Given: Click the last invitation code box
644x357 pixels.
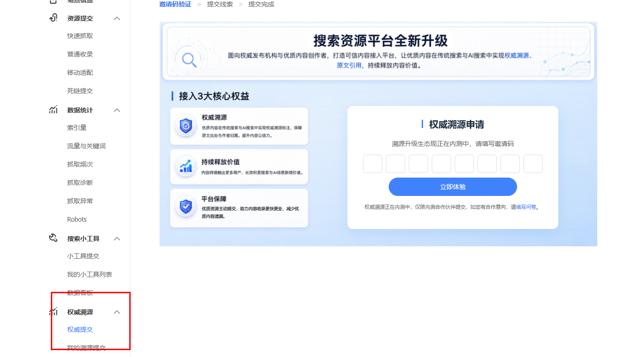Looking at the screenshot, I should [x=533, y=164].
